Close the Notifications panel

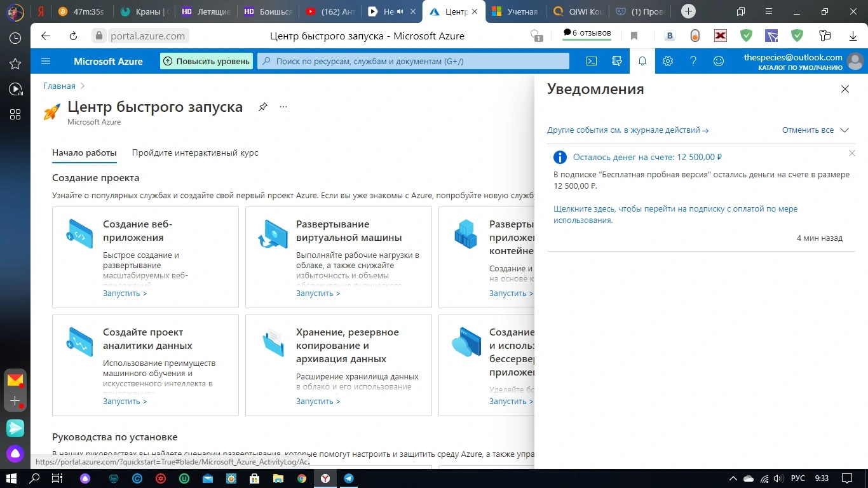point(845,89)
